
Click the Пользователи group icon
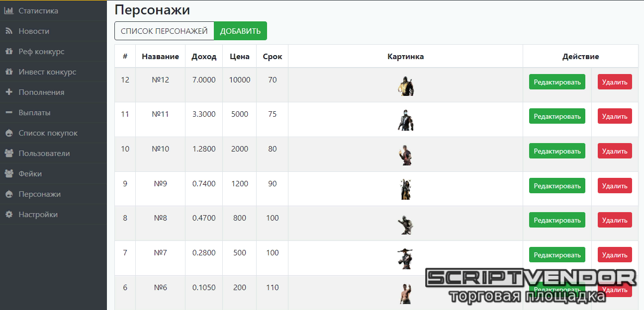tap(8, 154)
